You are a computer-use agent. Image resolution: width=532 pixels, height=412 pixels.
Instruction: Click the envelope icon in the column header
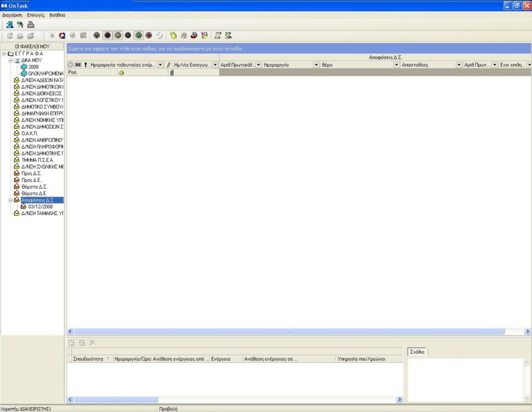coord(78,65)
